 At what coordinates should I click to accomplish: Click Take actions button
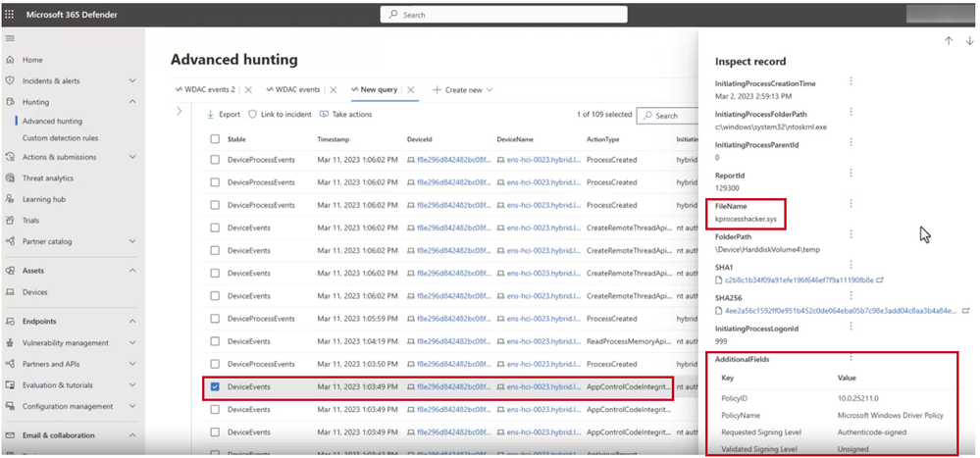point(345,115)
